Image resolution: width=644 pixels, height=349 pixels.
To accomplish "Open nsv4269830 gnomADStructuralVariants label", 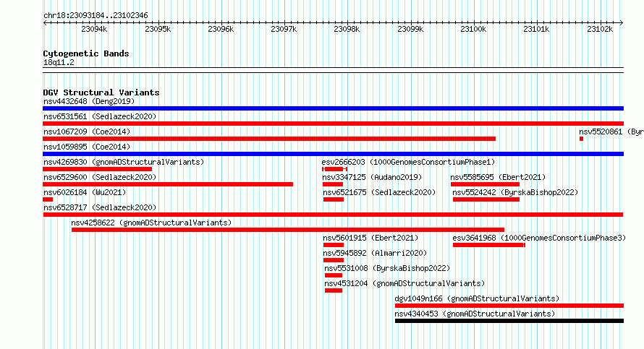I will [x=124, y=162].
